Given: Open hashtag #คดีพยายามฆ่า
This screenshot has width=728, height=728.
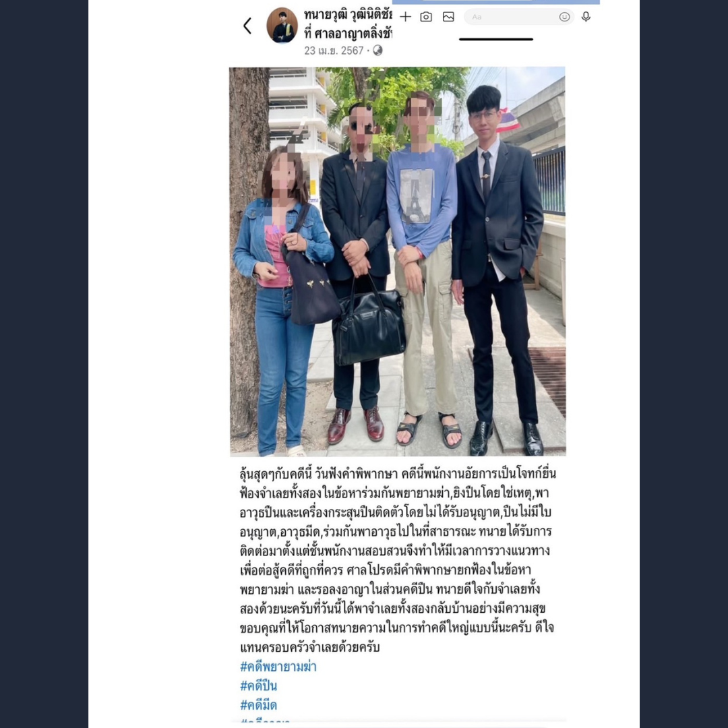Looking at the screenshot, I should (278, 667).
